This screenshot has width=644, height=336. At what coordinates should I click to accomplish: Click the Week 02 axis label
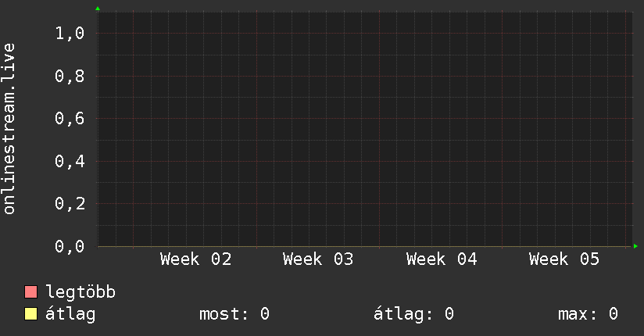pyautogui.click(x=195, y=259)
